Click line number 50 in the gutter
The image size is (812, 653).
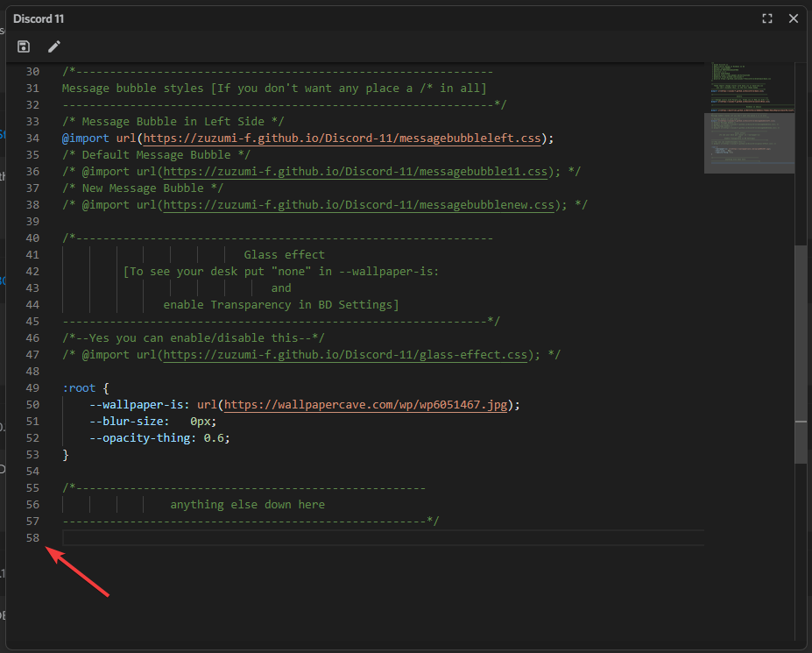[x=32, y=405]
